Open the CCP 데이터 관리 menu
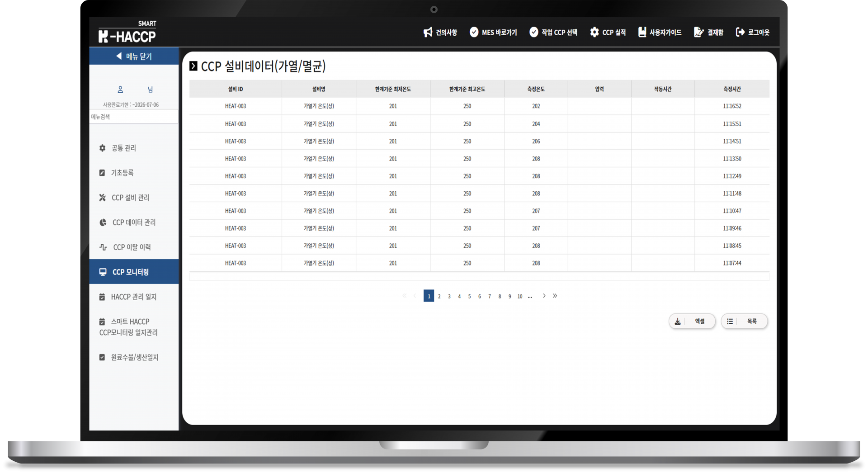This screenshot has width=868, height=473. point(134,222)
